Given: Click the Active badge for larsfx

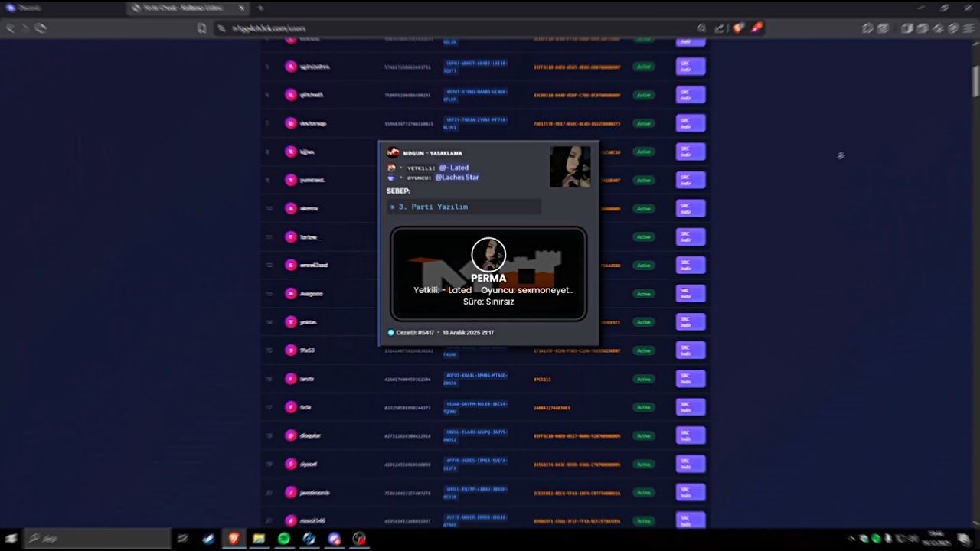Looking at the screenshot, I should pos(643,379).
